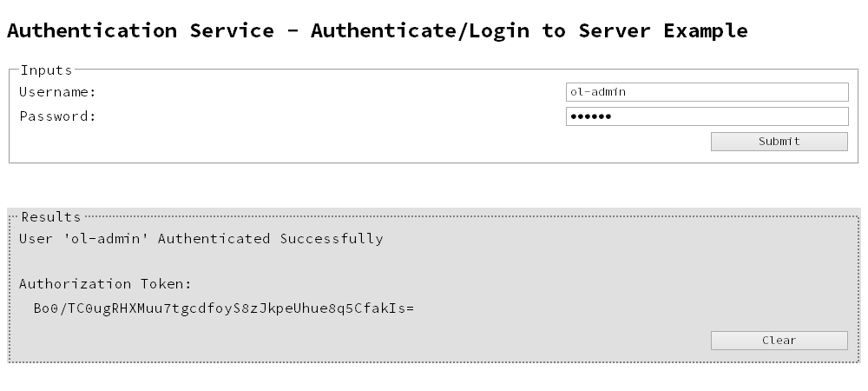Click Authenticate/Login in the page heading

coord(419,30)
